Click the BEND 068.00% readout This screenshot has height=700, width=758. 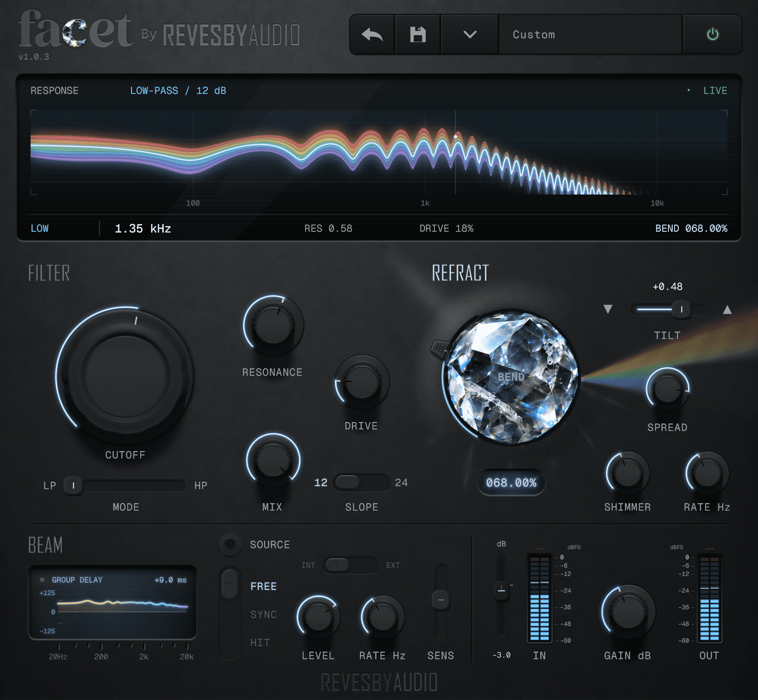coord(691,228)
